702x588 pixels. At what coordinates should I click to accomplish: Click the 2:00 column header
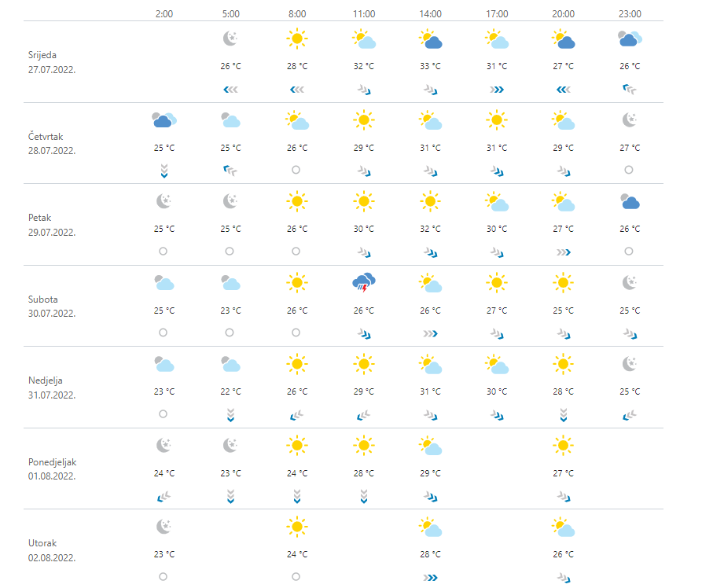tap(164, 14)
